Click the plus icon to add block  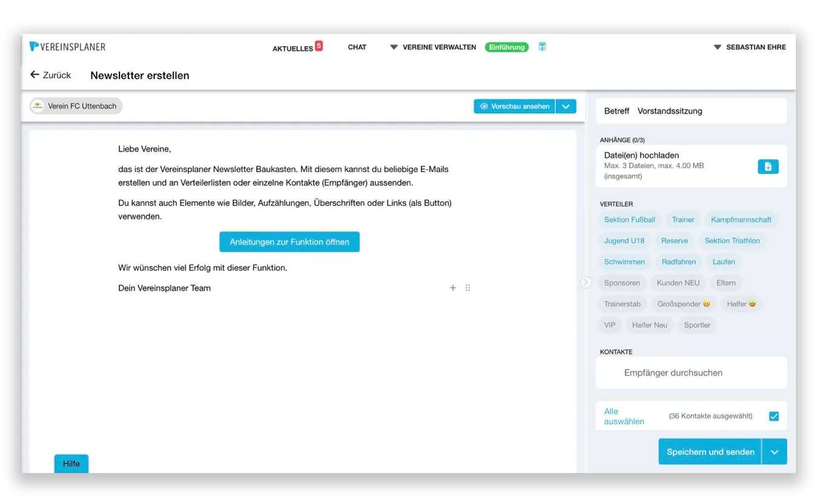(452, 288)
